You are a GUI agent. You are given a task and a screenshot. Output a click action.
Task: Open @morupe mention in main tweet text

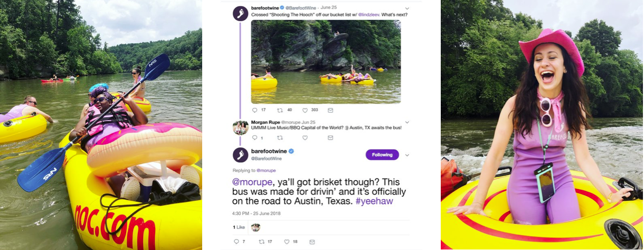pos(252,181)
